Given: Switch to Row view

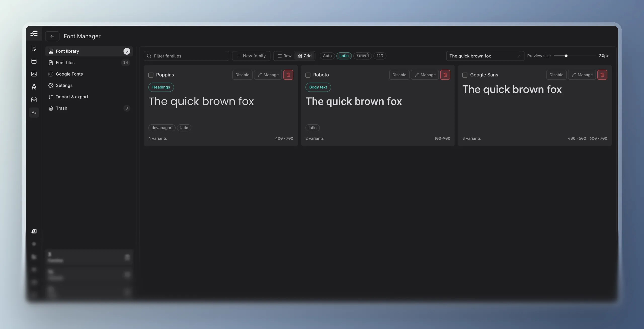Looking at the screenshot, I should coord(284,56).
